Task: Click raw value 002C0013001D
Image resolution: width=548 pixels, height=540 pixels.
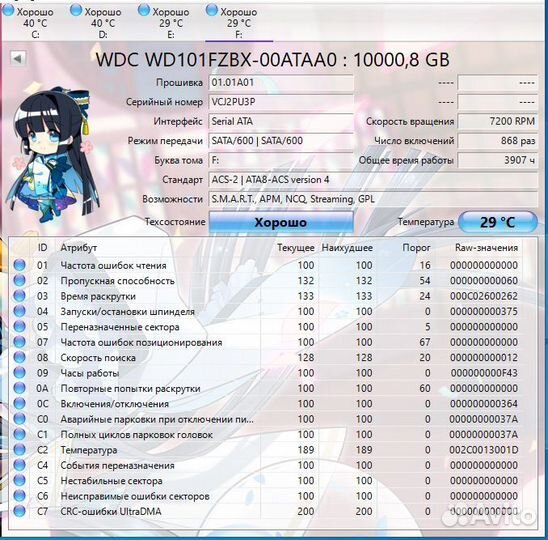Action: 484,450
